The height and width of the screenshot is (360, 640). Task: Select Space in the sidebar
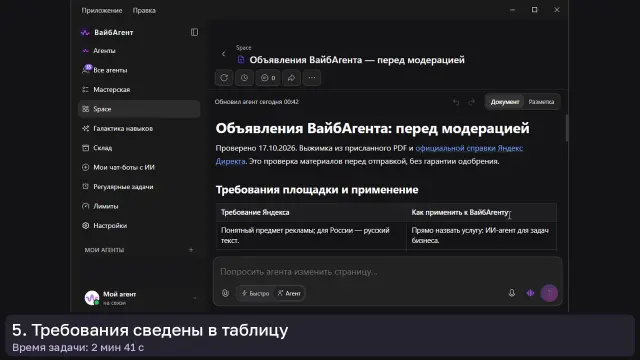click(x=139, y=109)
